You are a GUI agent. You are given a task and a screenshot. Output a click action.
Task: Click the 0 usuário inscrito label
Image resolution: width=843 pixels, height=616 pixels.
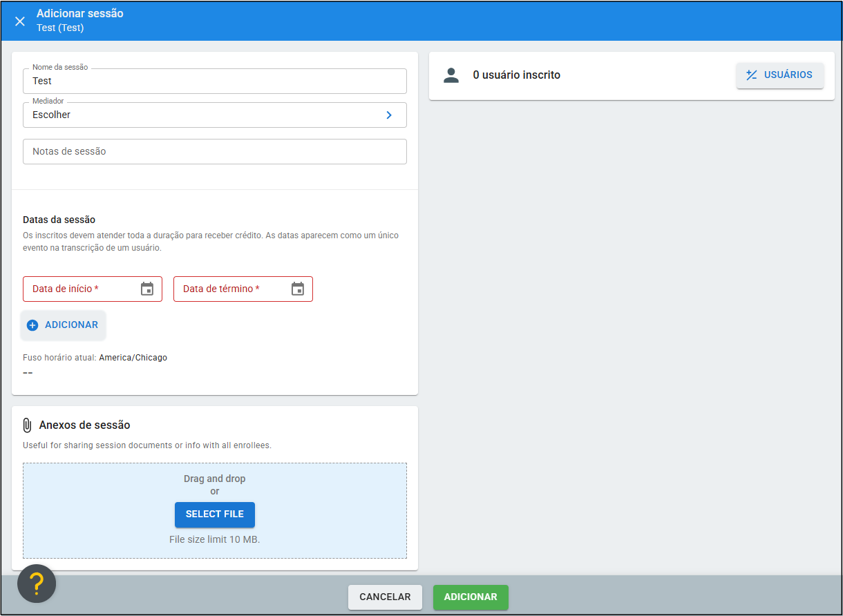click(516, 75)
